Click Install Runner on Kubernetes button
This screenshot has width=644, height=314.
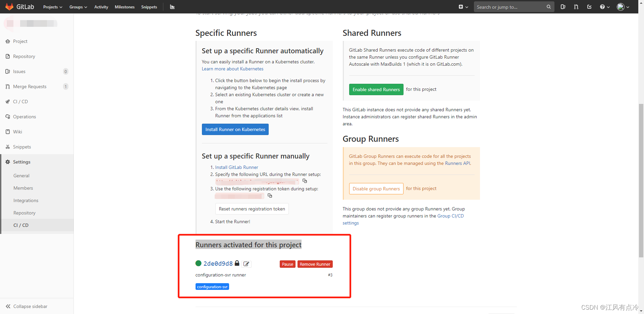(x=235, y=129)
